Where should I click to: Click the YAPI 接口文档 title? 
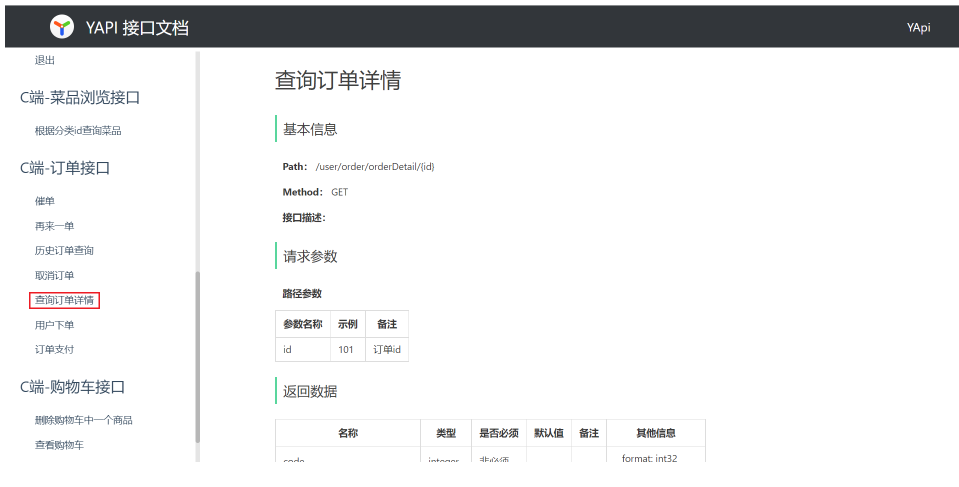137,28
